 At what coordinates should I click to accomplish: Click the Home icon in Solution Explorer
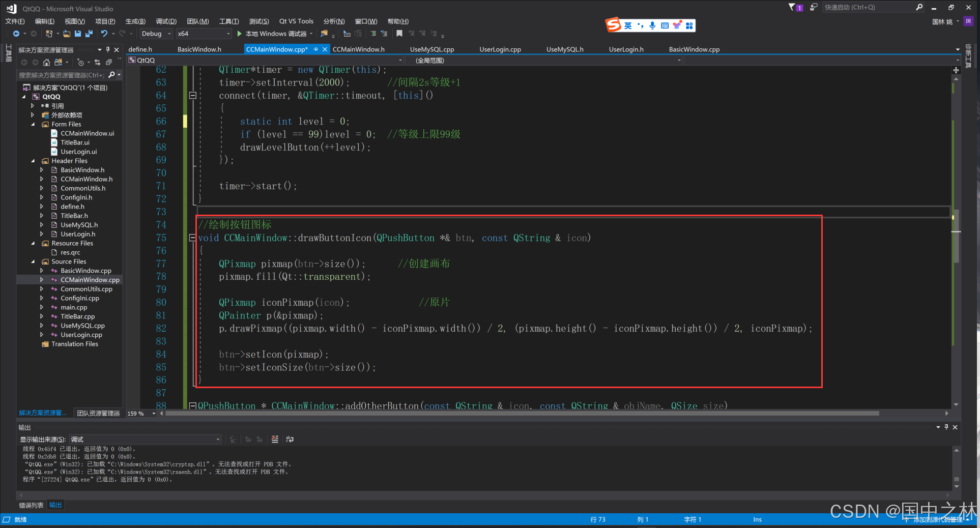(46, 62)
